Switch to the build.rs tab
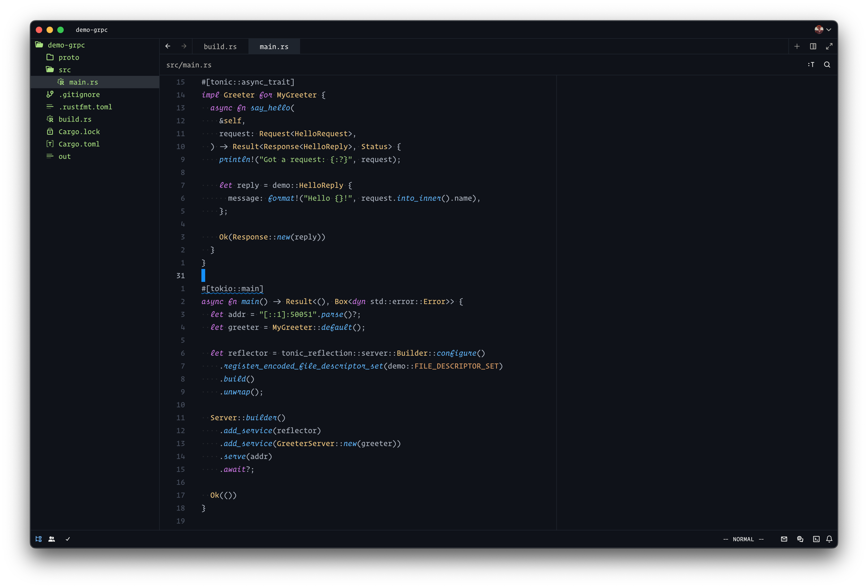The image size is (868, 588). coord(220,46)
